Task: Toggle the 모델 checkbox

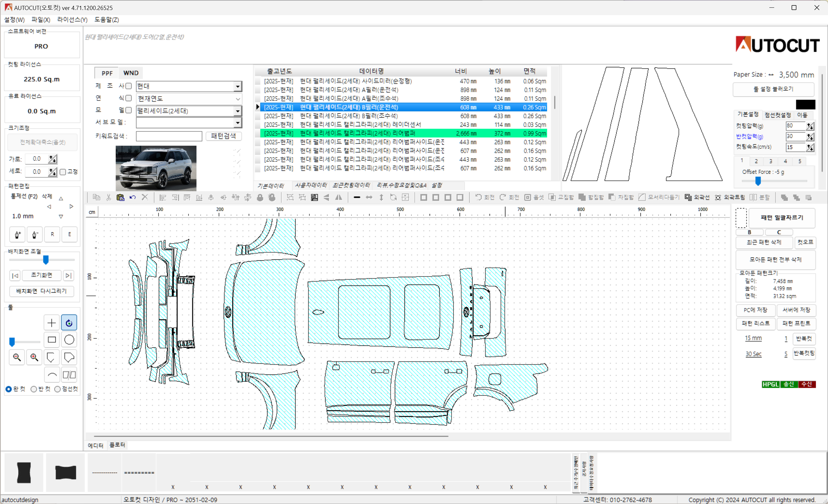Action: 128,110
